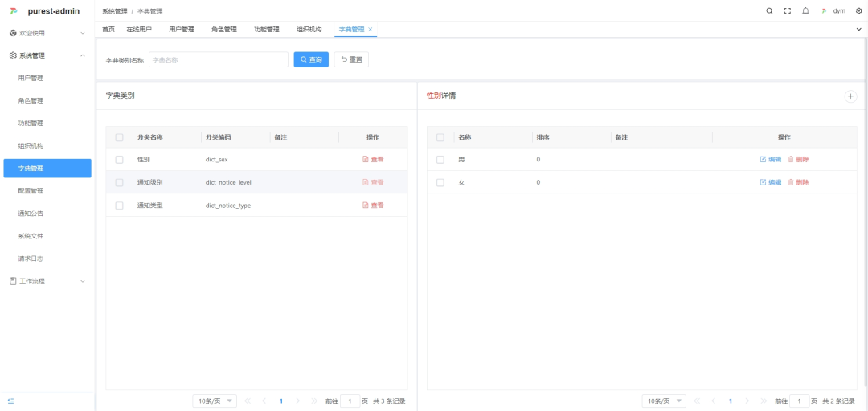Check the 通知类型 row checkbox
The width and height of the screenshot is (868, 411).
[119, 205]
